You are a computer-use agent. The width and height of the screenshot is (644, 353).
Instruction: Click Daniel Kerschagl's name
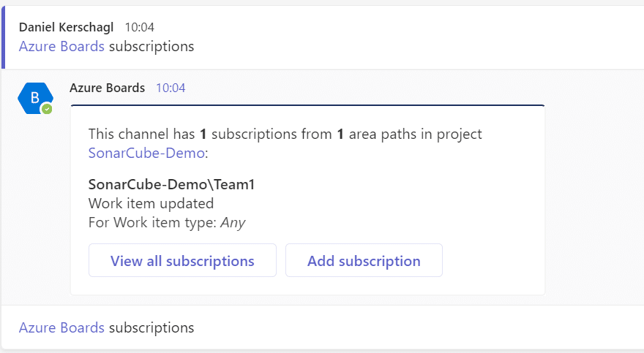[66, 27]
